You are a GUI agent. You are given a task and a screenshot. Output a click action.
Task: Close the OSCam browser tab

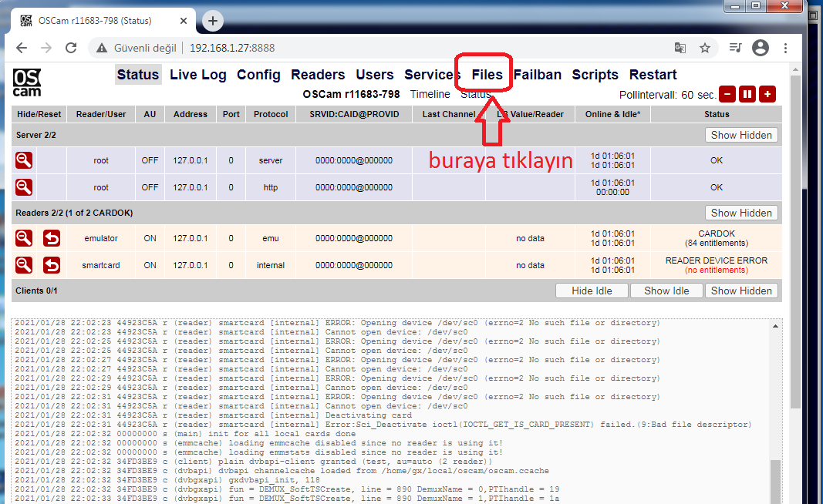pyautogui.click(x=183, y=21)
